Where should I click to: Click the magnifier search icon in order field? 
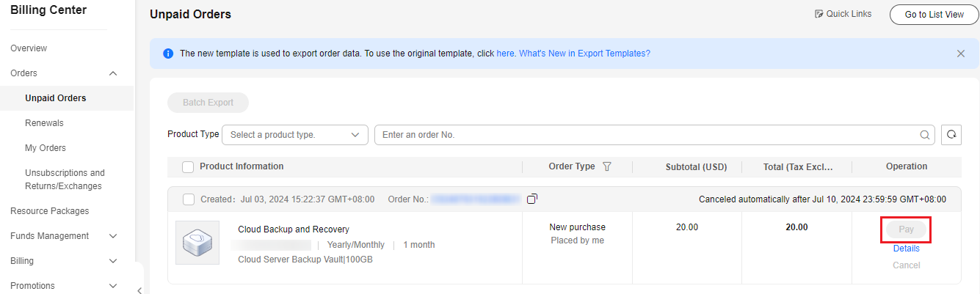pyautogui.click(x=925, y=135)
